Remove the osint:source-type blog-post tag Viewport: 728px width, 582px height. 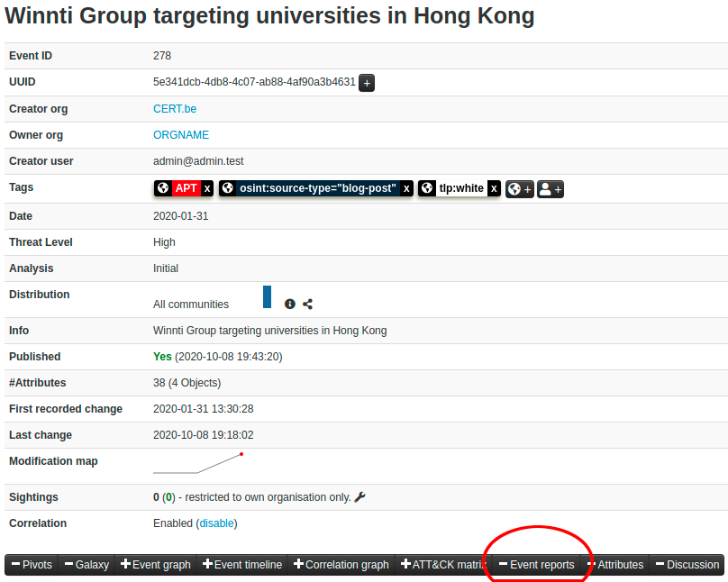point(407,188)
